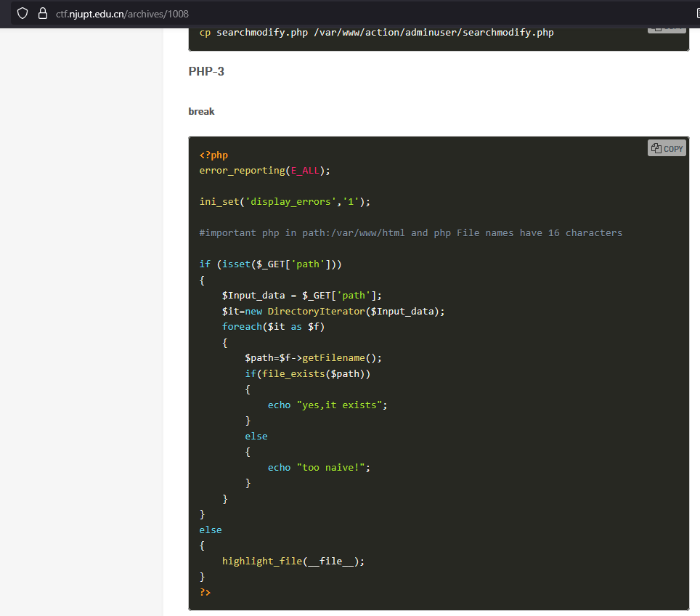Click the "too naive!" echo string
The image size is (700, 616).
(330, 467)
